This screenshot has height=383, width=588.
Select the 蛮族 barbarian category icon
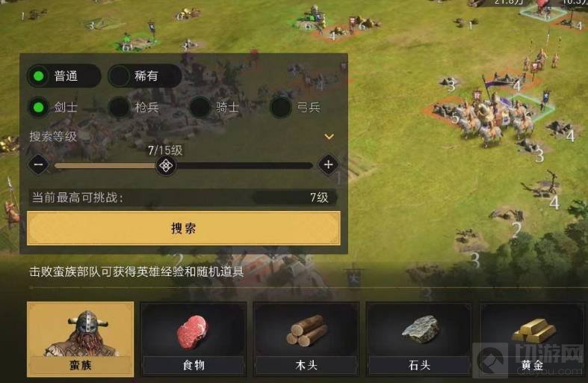coord(80,339)
